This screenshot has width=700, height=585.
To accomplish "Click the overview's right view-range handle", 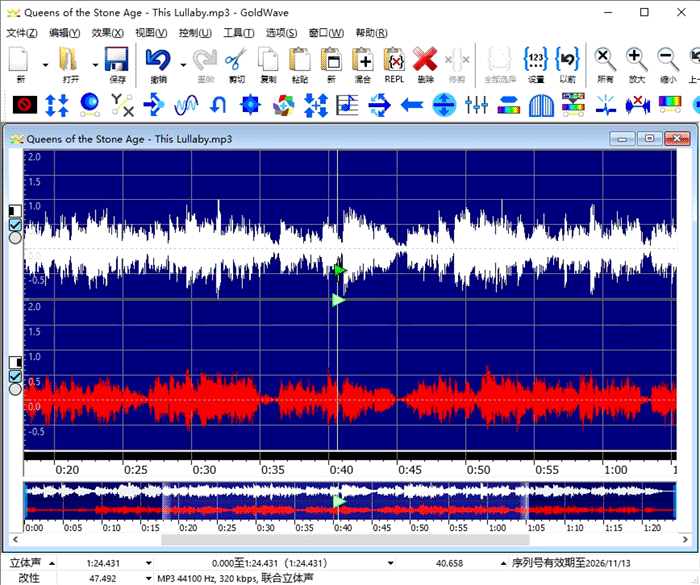I will tap(527, 501).
